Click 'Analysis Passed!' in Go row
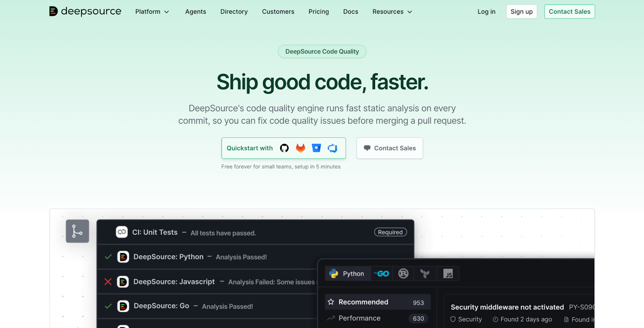The height and width of the screenshot is (328, 644). (x=227, y=307)
